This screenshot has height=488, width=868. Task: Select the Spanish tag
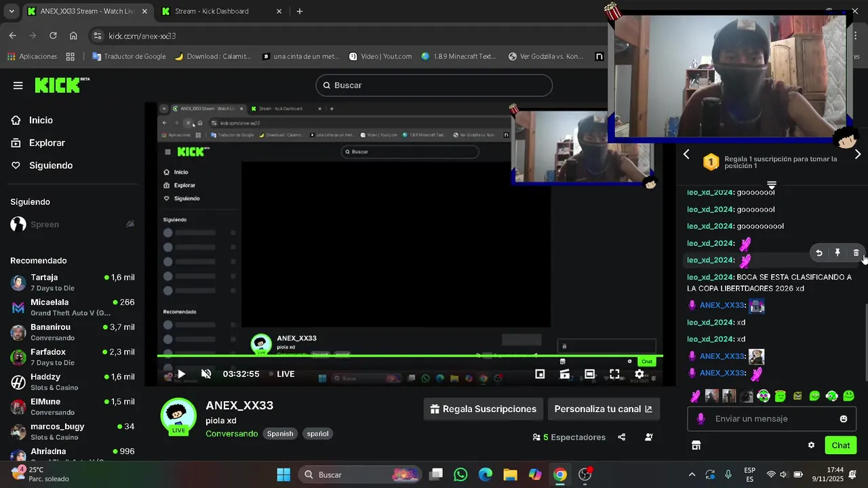coord(280,434)
